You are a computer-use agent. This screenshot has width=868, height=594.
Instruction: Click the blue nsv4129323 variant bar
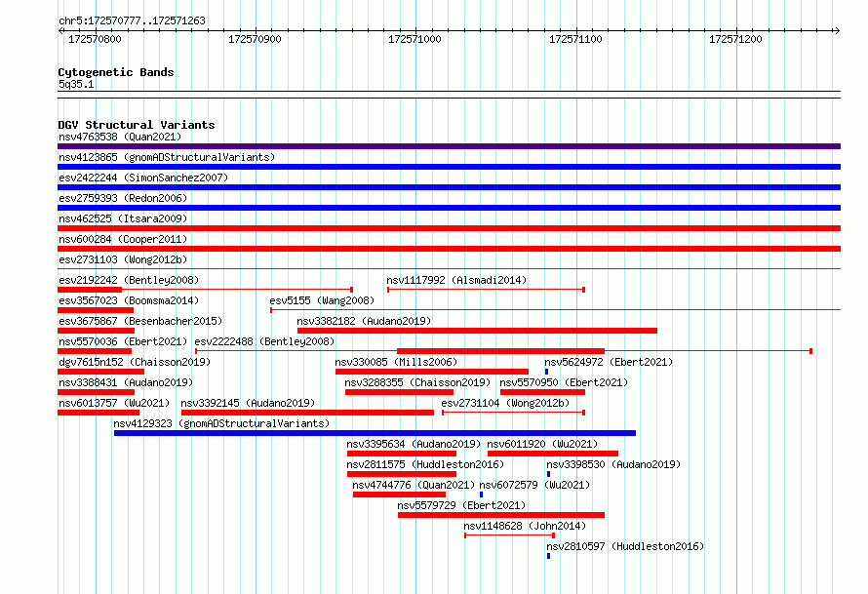click(375, 433)
